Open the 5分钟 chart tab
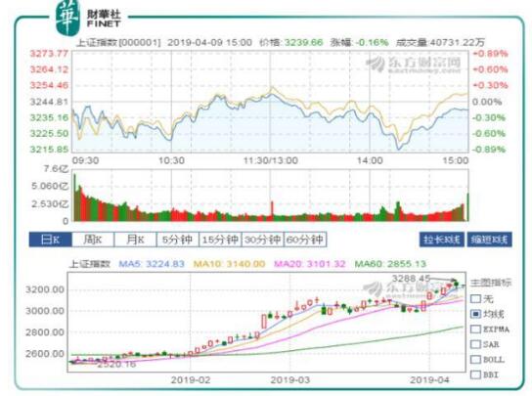Screen dimensions: 532x396 coord(177,240)
